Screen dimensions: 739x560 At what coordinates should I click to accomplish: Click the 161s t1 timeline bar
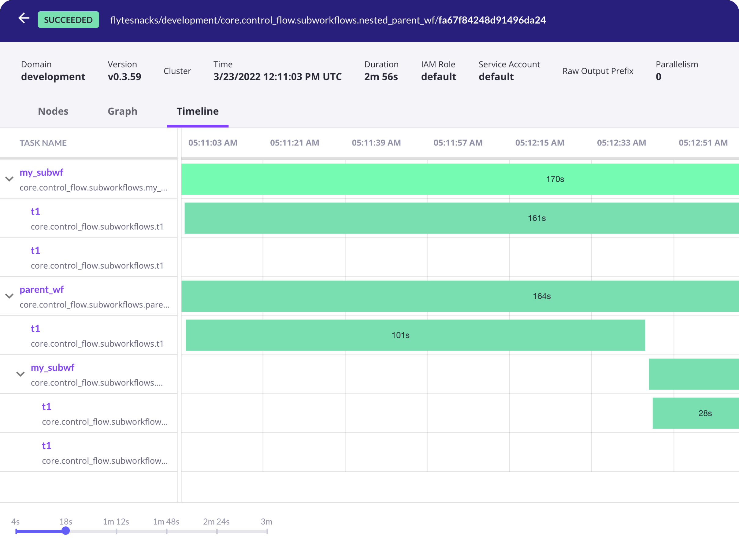coord(537,218)
